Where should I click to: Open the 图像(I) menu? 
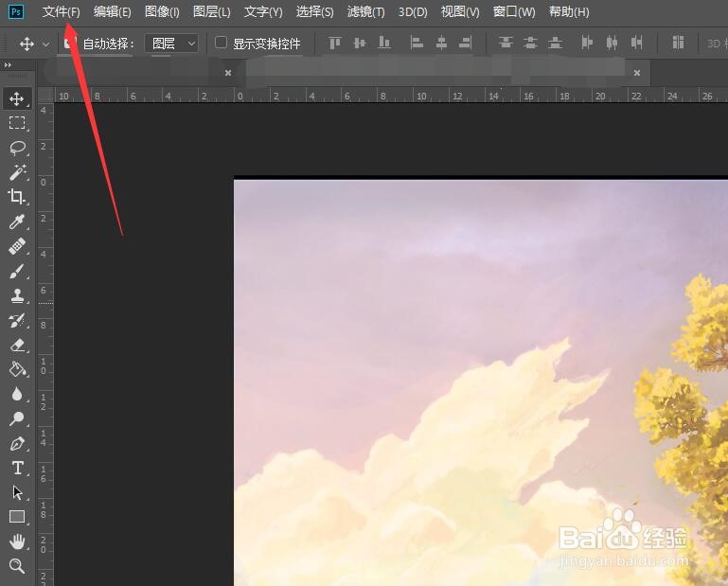point(162,11)
